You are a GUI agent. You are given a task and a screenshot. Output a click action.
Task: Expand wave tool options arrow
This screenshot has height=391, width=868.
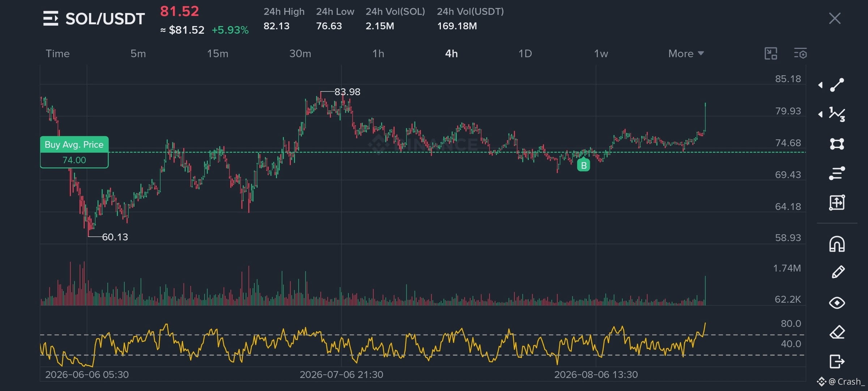pos(820,114)
